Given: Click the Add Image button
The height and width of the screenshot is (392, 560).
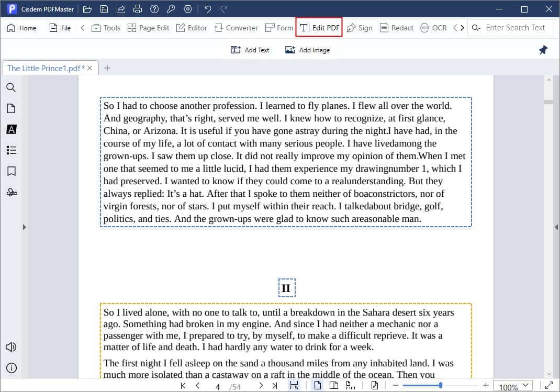Looking at the screenshot, I should tap(308, 50).
